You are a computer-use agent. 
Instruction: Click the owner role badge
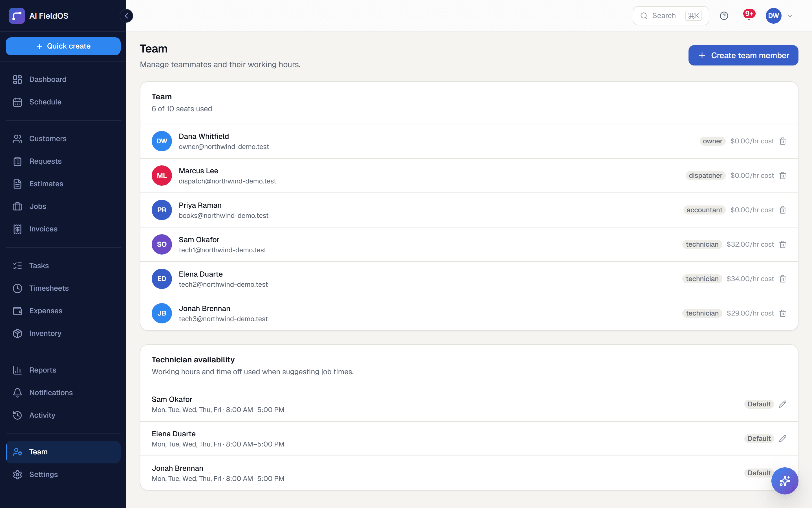pyautogui.click(x=712, y=141)
